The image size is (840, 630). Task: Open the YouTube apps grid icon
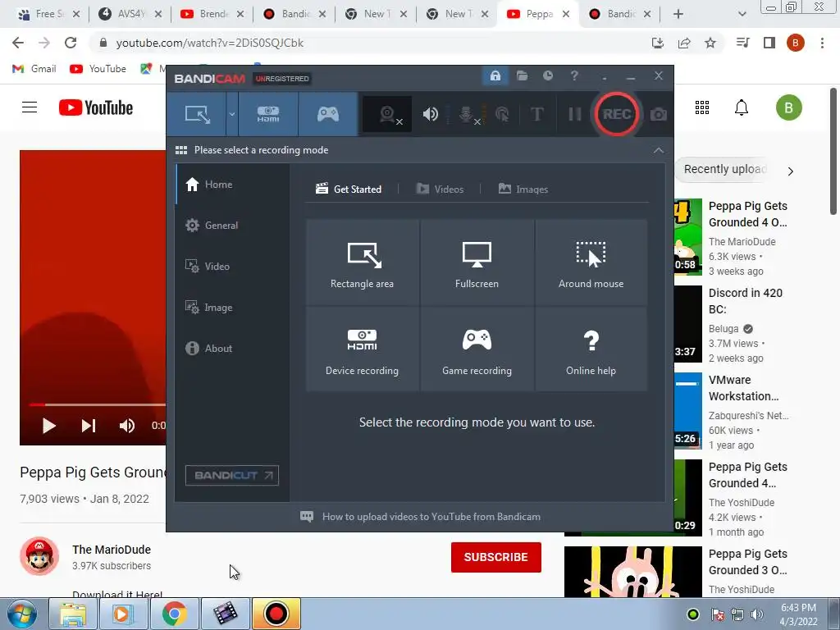coord(702,107)
